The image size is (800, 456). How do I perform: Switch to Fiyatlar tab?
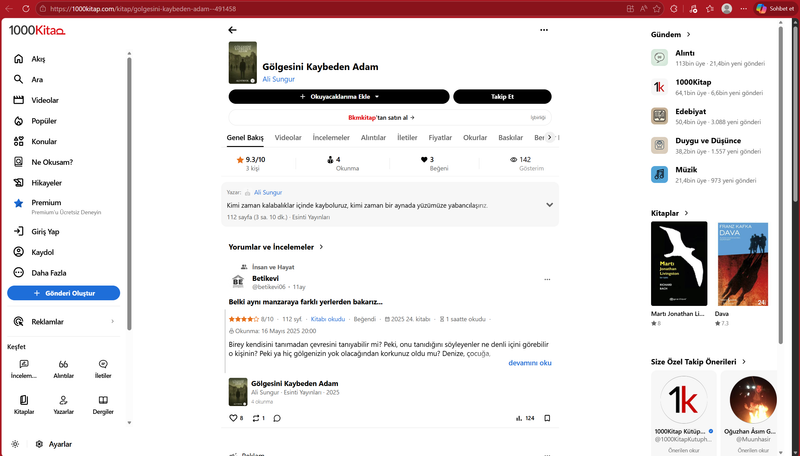(x=440, y=138)
